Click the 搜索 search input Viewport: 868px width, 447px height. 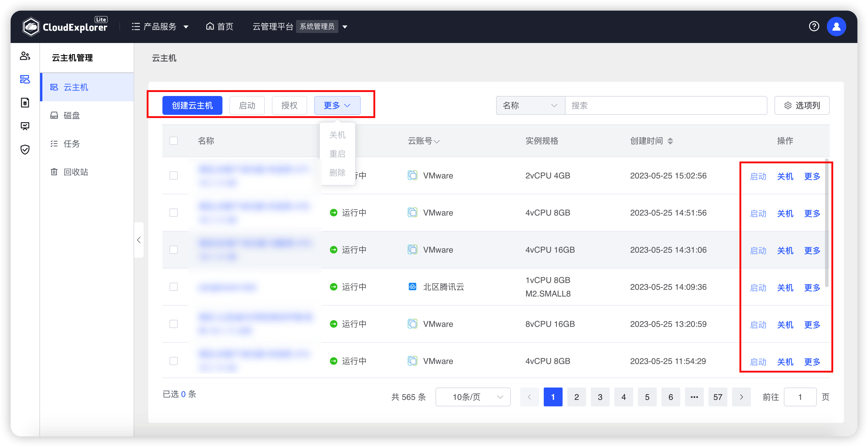click(666, 105)
